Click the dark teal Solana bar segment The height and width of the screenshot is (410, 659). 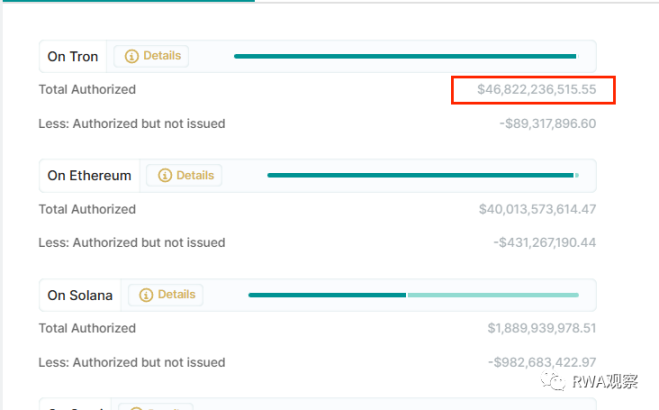(327, 295)
